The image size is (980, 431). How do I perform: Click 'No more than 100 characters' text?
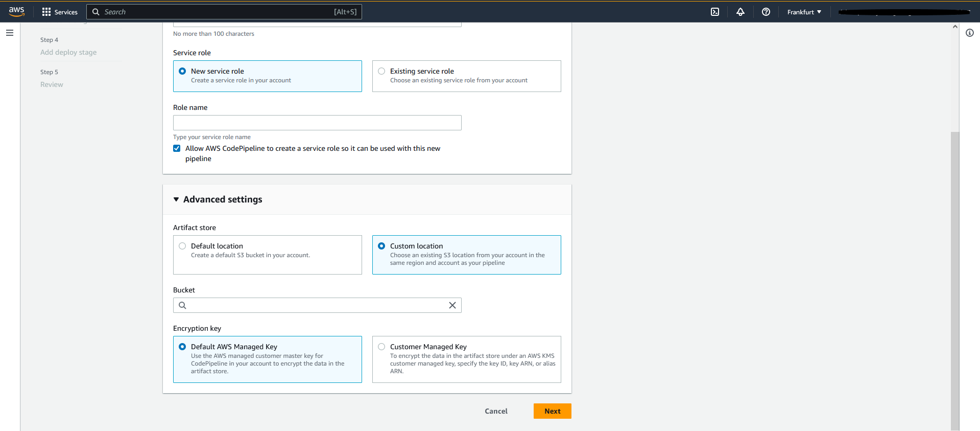click(213, 34)
